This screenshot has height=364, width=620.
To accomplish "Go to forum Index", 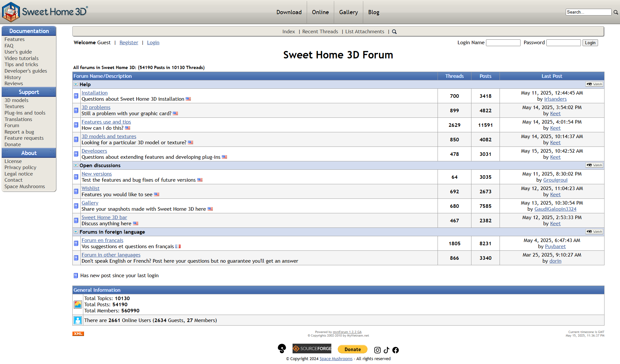I will (x=289, y=32).
